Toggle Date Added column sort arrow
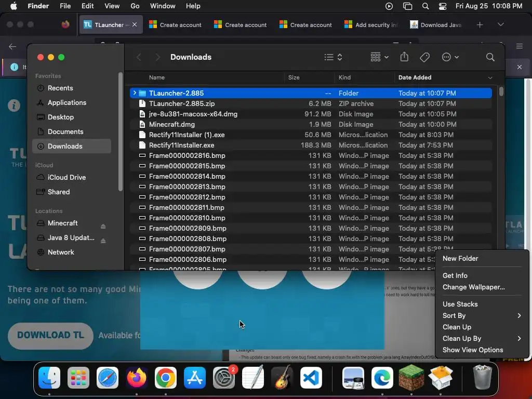Viewport: 532px width, 399px height. coord(490,78)
